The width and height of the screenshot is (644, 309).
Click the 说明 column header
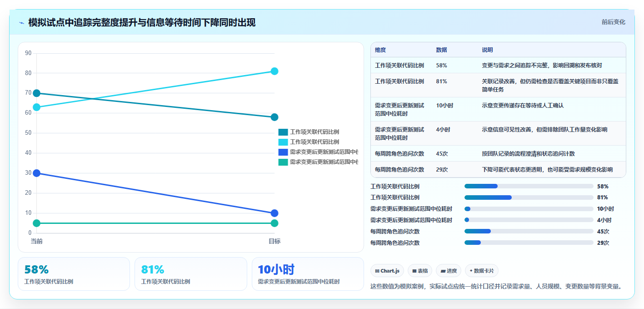point(487,50)
